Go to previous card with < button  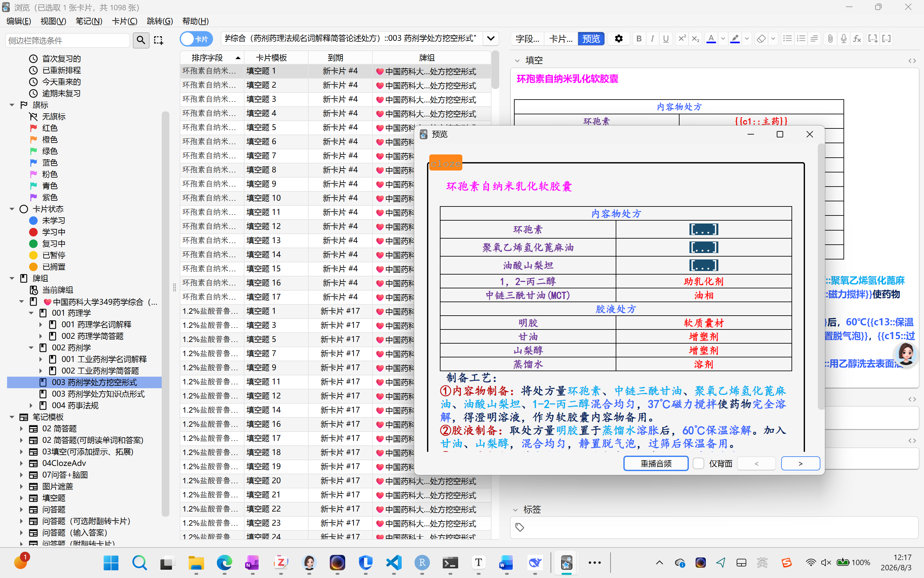757,463
